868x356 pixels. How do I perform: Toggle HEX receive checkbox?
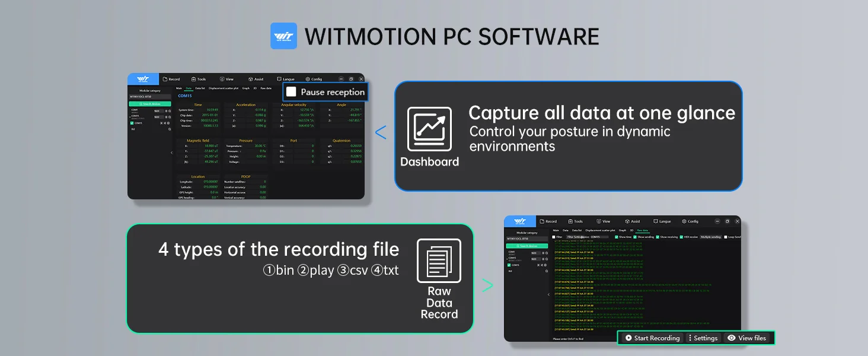click(x=682, y=237)
